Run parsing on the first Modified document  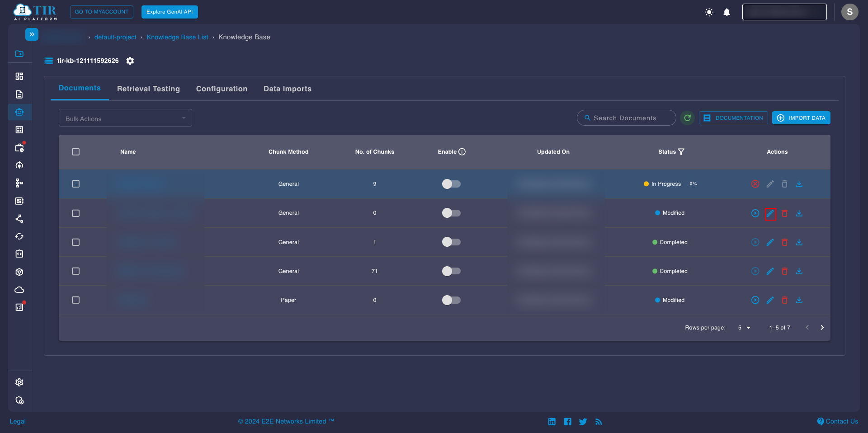coord(755,213)
